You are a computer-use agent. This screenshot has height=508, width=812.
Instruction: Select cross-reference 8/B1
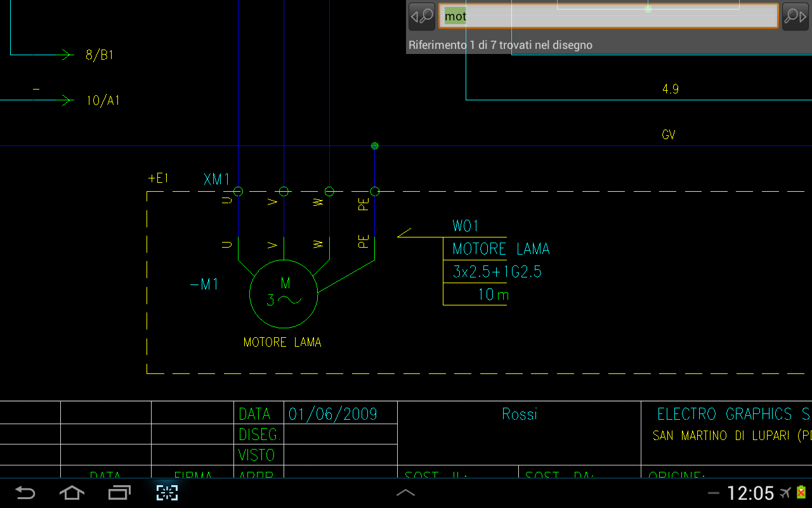pos(100,55)
